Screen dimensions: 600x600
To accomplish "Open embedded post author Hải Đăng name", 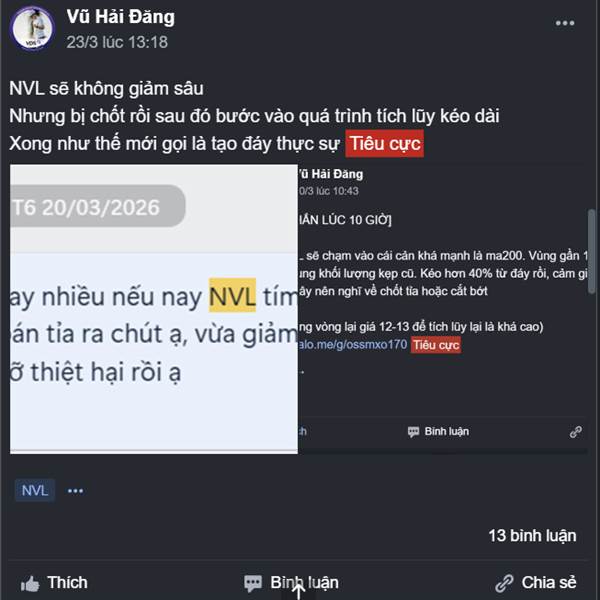I will [x=331, y=174].
